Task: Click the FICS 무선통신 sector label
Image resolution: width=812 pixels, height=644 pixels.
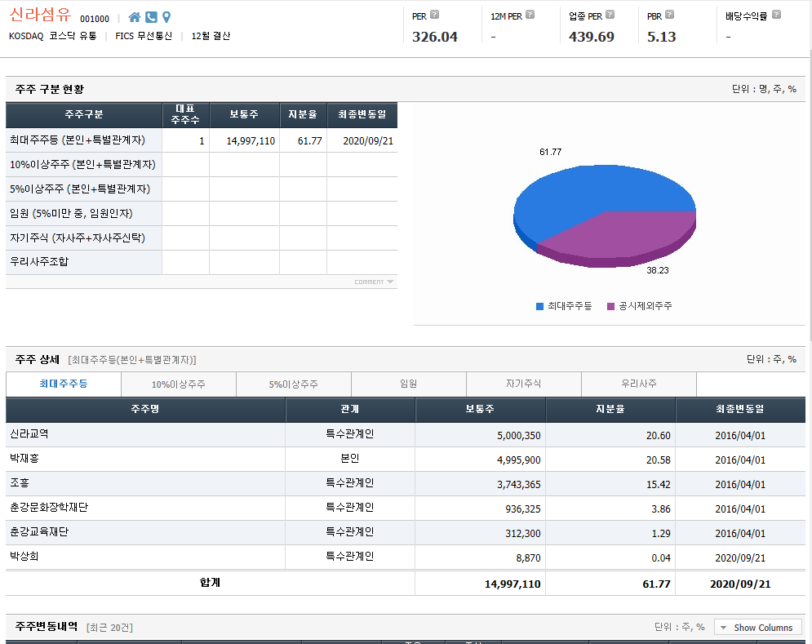Action: click(x=144, y=36)
